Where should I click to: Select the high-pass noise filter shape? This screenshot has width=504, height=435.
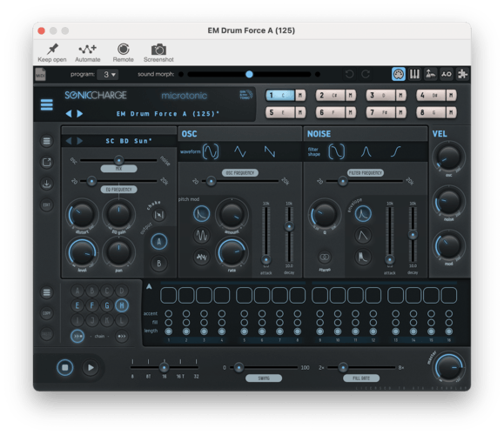point(396,151)
